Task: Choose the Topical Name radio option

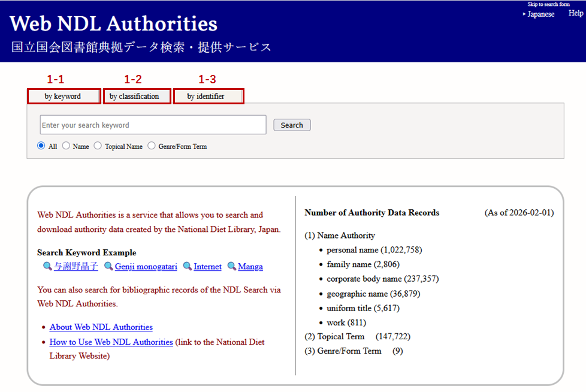Action: coord(98,146)
